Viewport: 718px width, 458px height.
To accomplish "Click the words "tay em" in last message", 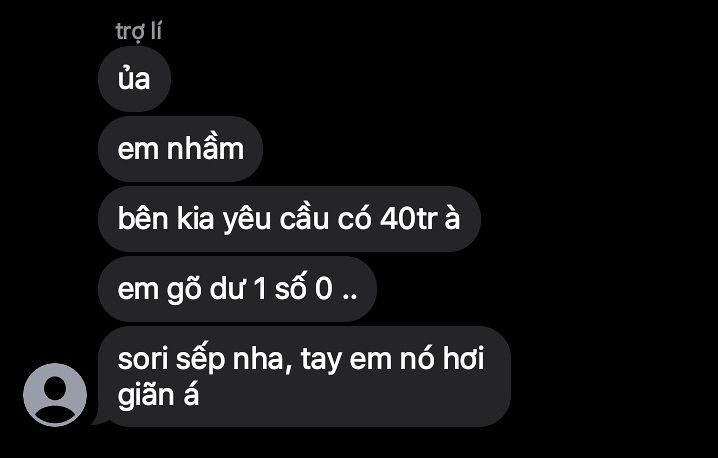I will pos(346,360).
